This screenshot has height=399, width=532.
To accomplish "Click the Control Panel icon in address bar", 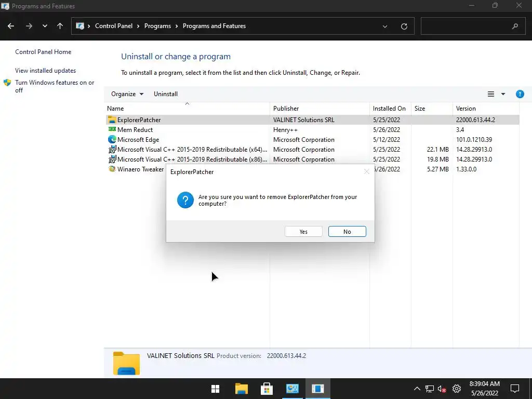I will (80, 26).
